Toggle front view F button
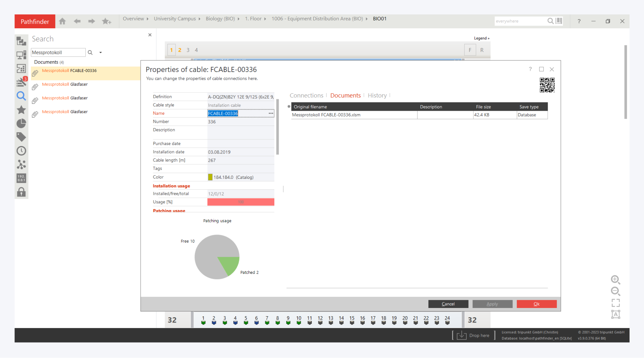The width and height of the screenshot is (644, 358). (x=470, y=50)
